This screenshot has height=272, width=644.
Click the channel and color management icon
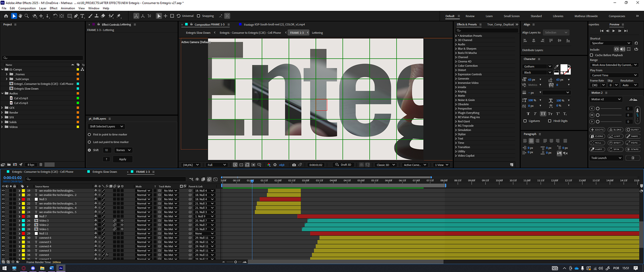click(x=269, y=165)
